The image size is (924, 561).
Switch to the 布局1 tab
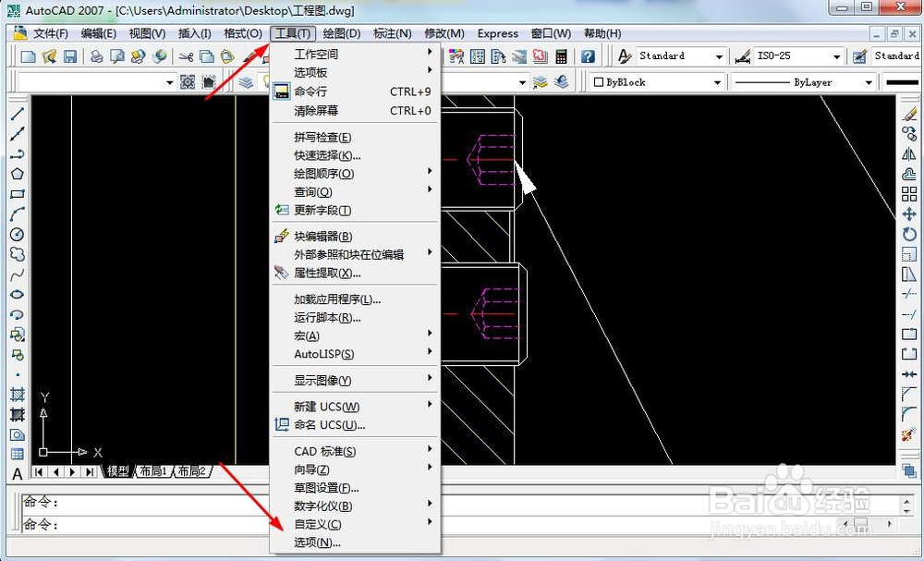[x=153, y=471]
